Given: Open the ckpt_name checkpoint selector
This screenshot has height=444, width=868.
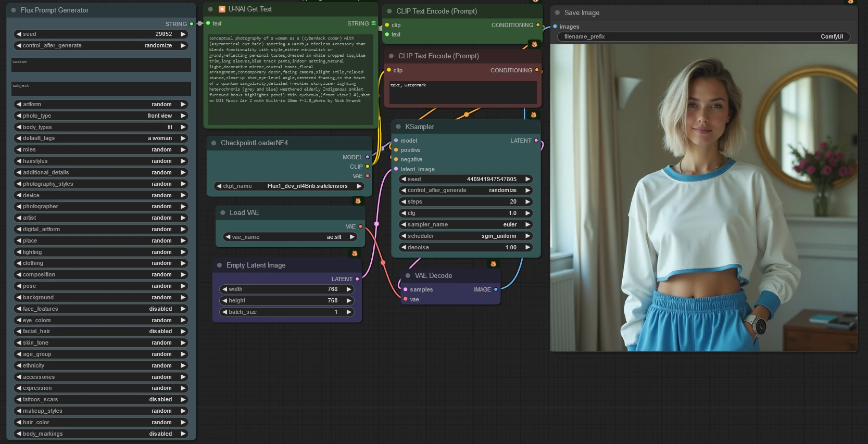Looking at the screenshot, I should coord(289,186).
